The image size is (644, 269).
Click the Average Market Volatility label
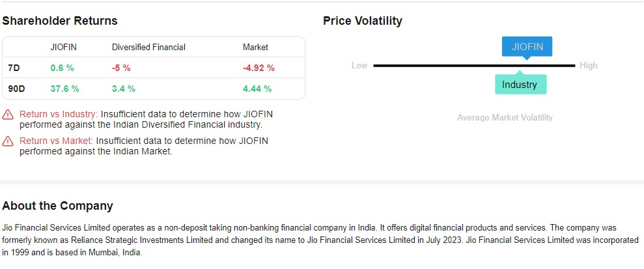point(505,118)
